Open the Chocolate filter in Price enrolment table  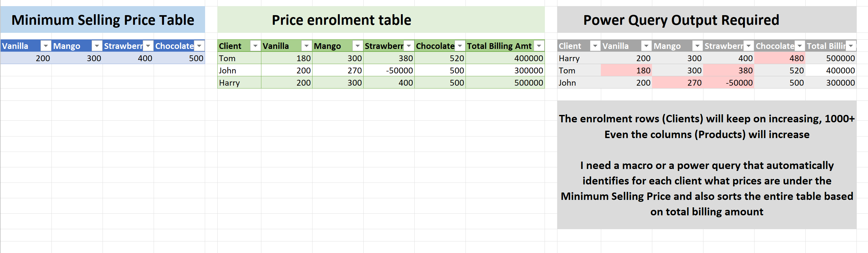coord(460,45)
